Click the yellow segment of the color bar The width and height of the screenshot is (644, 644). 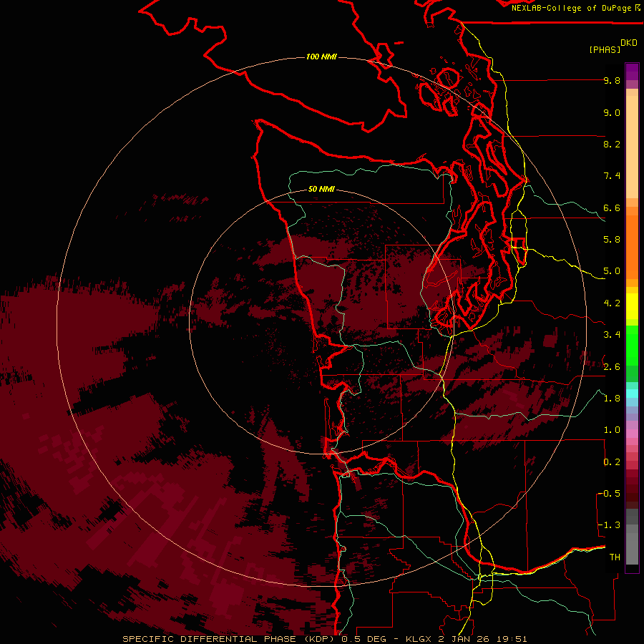(632, 306)
